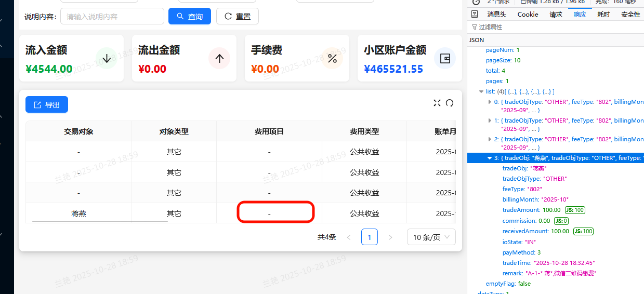
Task: Click the outflow amount up-arrow icon
Action: (219, 58)
